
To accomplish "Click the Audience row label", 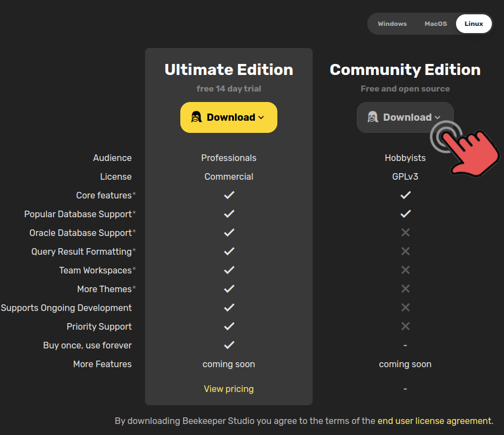I will (x=112, y=158).
